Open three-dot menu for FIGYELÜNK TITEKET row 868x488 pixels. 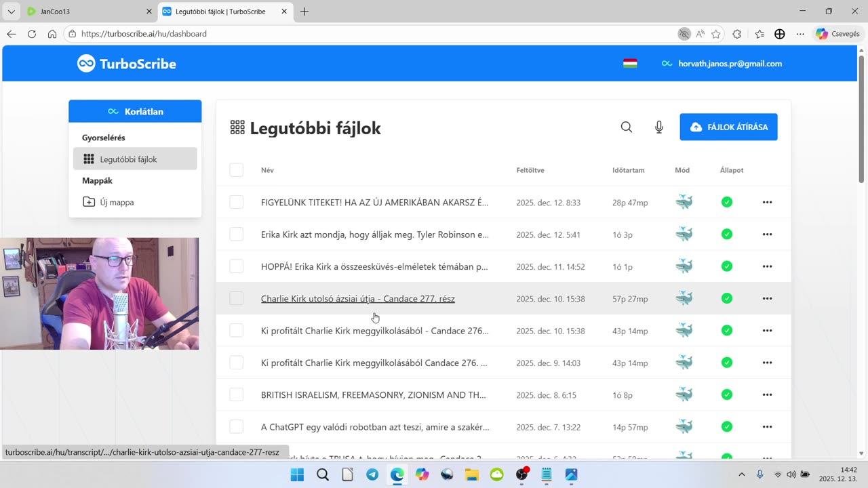point(767,202)
